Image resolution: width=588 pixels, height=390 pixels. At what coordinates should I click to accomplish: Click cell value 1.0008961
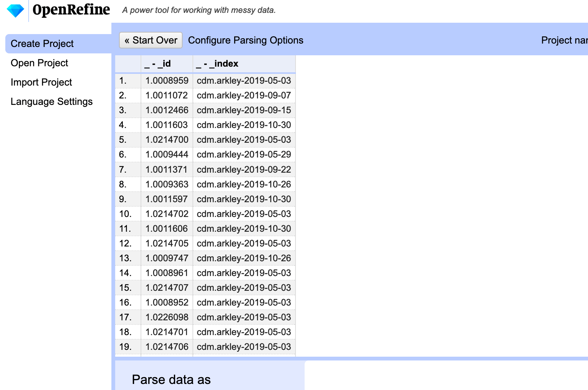(x=167, y=273)
